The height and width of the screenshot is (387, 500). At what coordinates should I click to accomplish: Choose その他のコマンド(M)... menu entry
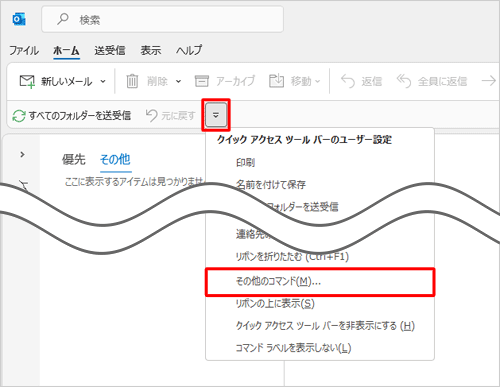coord(320,282)
